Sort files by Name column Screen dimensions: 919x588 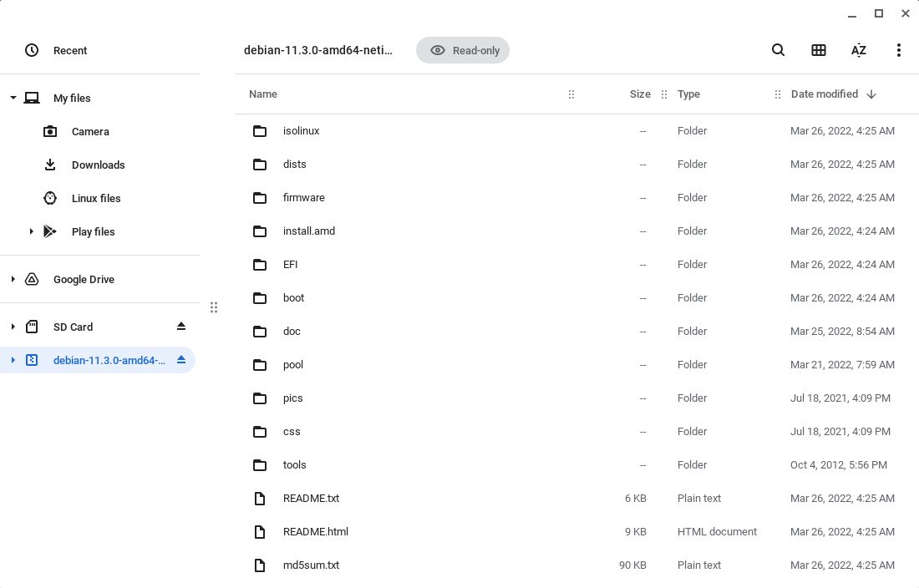(x=263, y=94)
